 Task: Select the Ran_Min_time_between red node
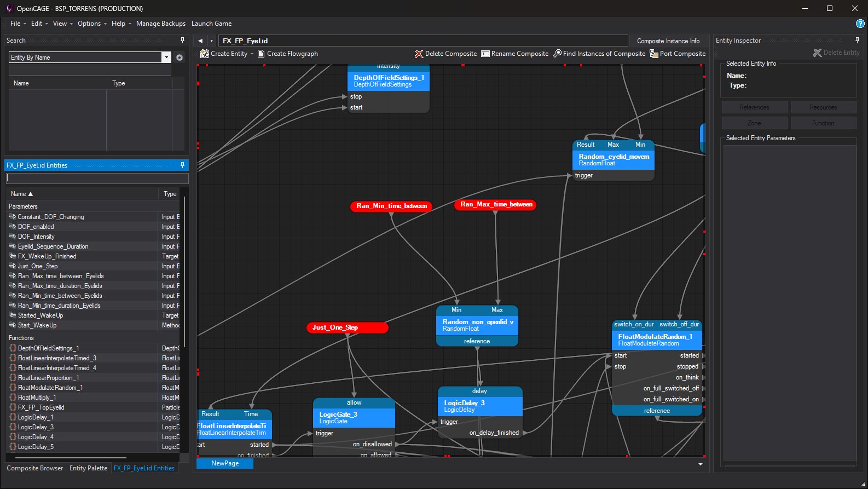tap(391, 206)
